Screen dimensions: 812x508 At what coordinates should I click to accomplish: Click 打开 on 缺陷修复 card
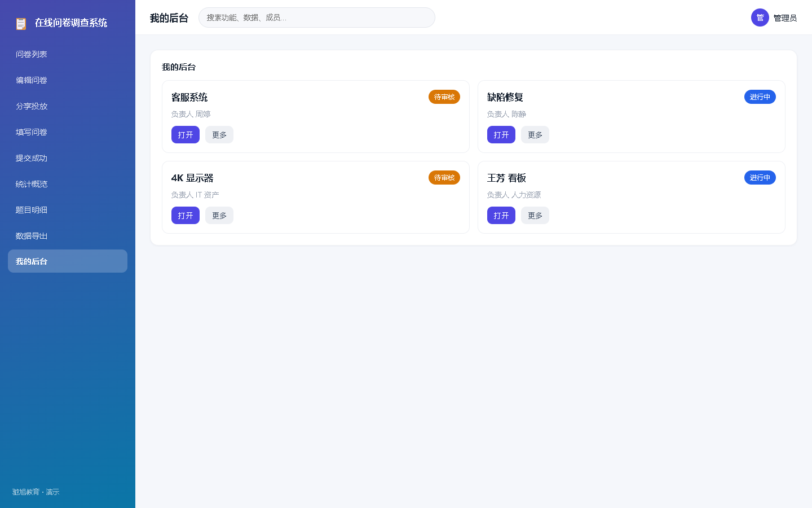(501, 135)
